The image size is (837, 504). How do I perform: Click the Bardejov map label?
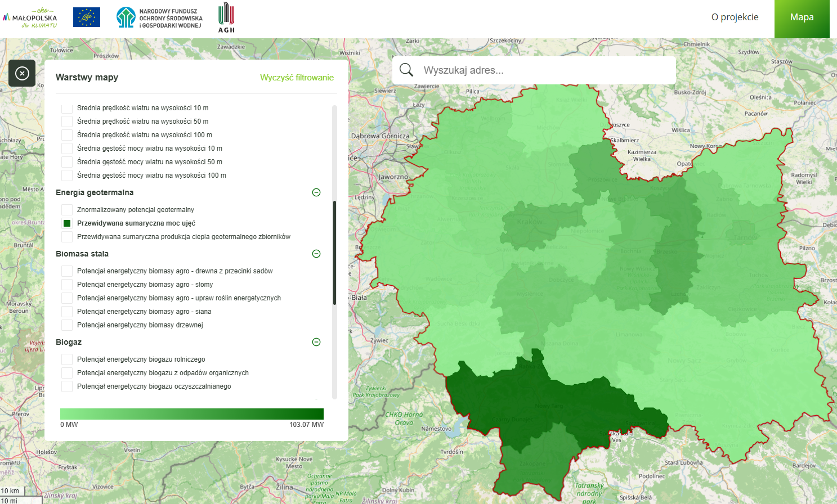[804, 465]
